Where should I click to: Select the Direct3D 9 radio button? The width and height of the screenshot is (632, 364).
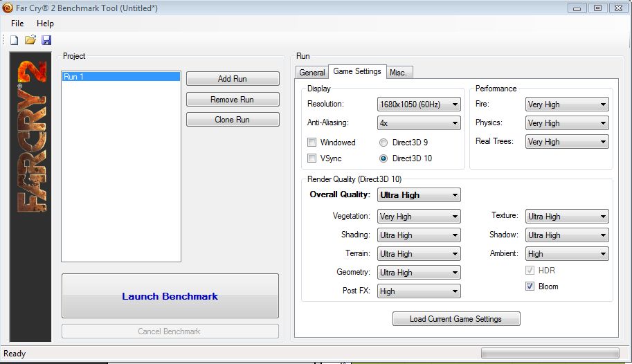(383, 143)
